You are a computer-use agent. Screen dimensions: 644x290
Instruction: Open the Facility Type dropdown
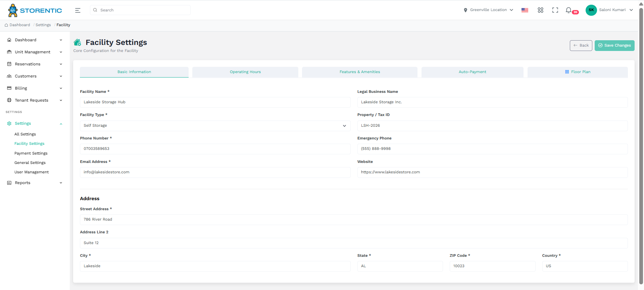215,126
